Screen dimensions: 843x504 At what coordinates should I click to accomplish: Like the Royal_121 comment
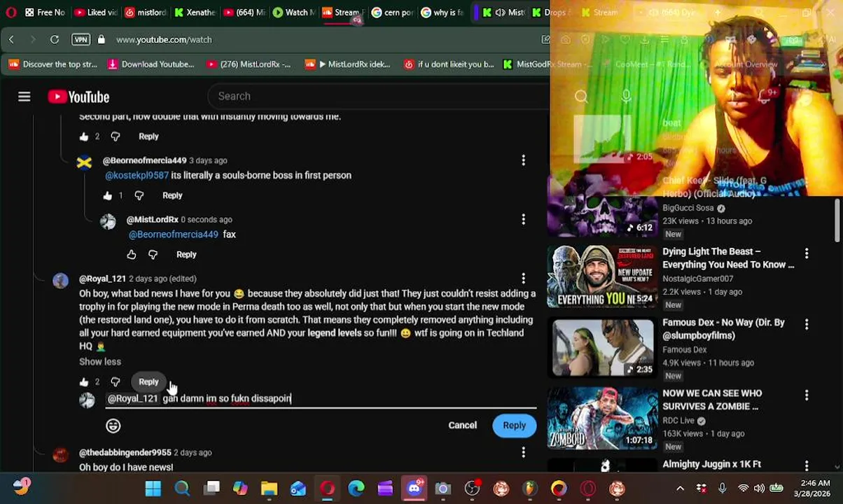pos(84,382)
